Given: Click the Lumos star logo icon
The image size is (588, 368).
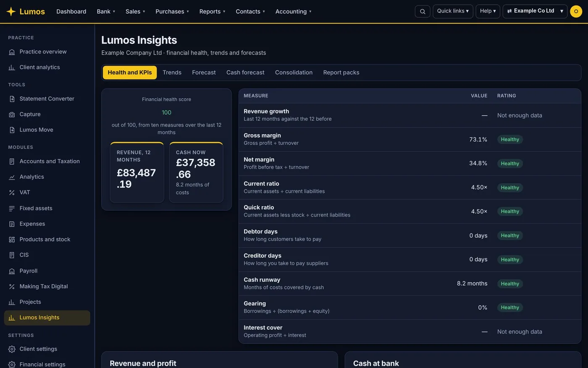Looking at the screenshot, I should coord(11,11).
